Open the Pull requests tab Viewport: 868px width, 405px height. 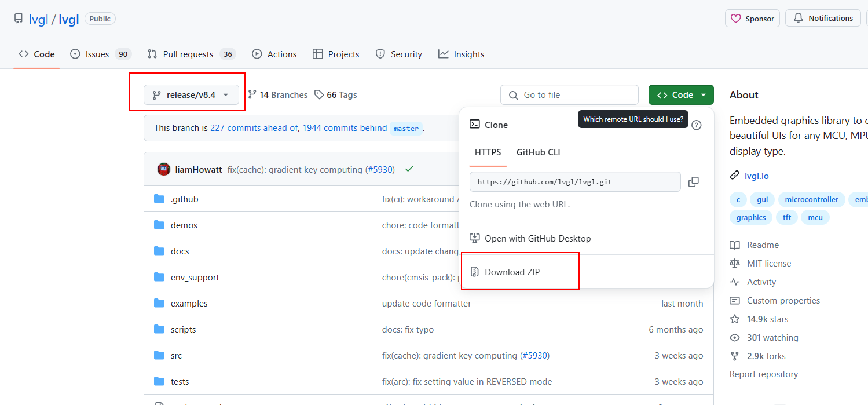(191, 54)
